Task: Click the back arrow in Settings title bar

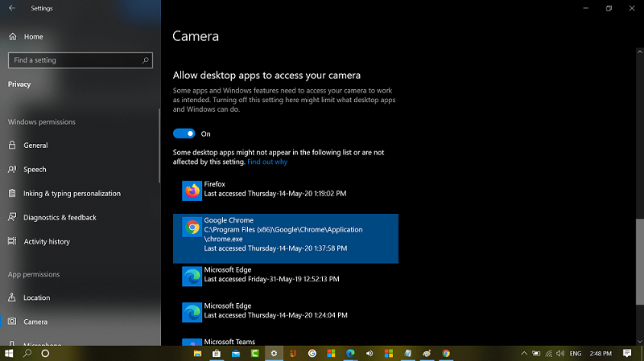Action: [x=12, y=8]
